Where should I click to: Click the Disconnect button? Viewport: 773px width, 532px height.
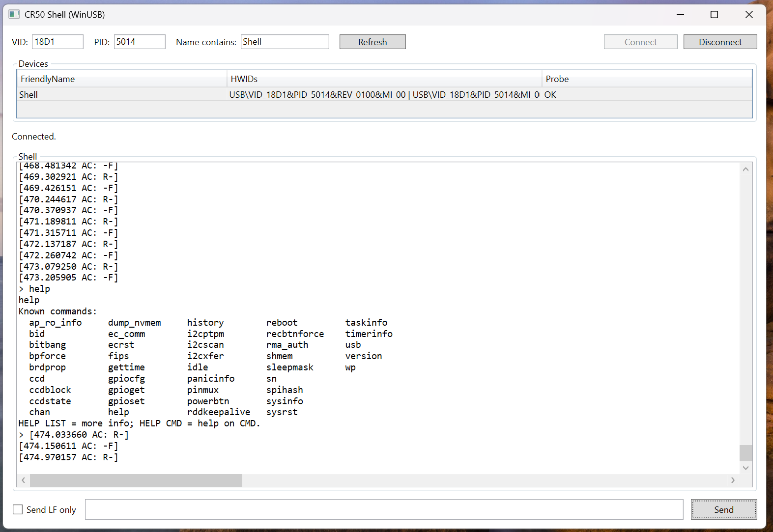tap(720, 42)
